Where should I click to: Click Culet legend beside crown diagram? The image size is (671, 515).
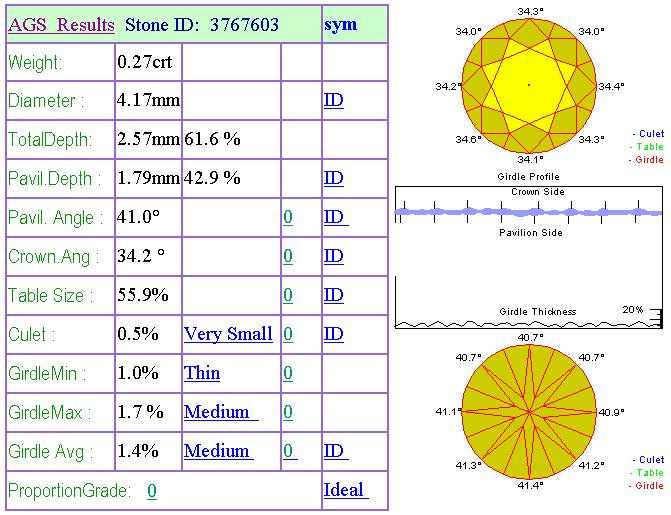pyautogui.click(x=648, y=134)
